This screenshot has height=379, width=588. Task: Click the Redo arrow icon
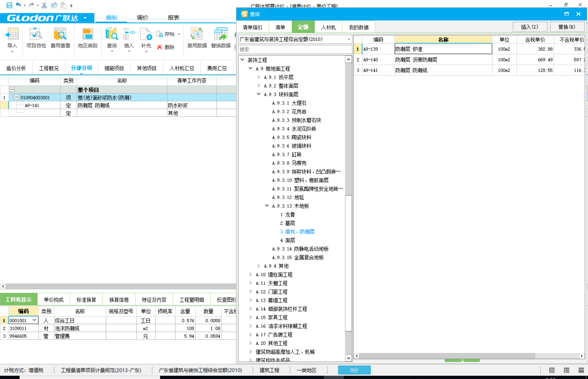coord(31,5)
